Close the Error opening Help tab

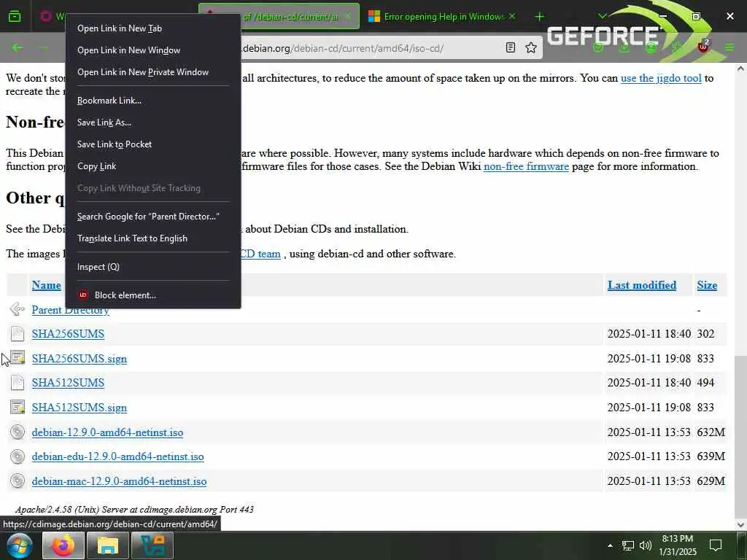(x=512, y=17)
